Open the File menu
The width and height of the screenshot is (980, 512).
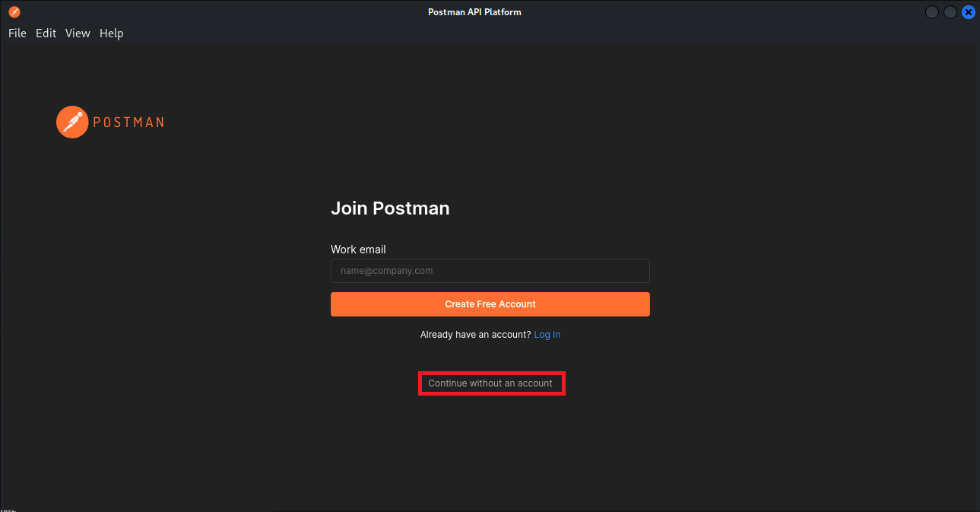pyautogui.click(x=17, y=33)
